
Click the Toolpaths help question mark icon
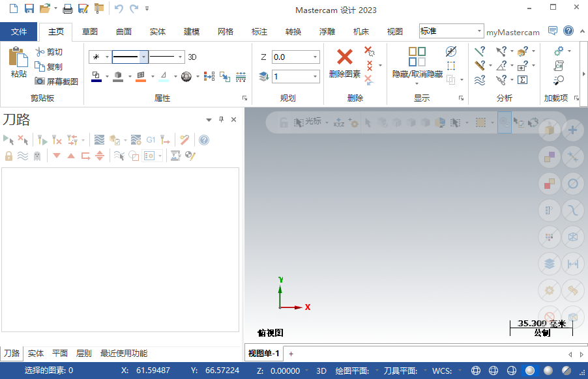click(204, 139)
